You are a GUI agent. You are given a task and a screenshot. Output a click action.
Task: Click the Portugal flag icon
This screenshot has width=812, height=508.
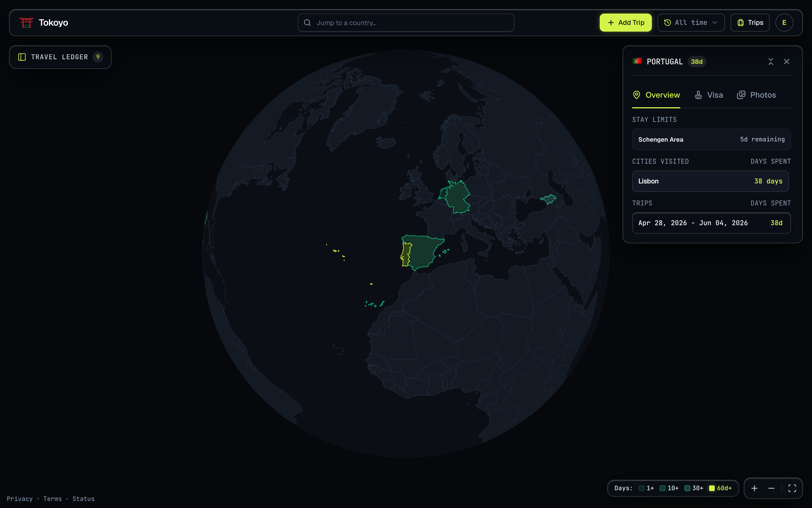(x=637, y=61)
